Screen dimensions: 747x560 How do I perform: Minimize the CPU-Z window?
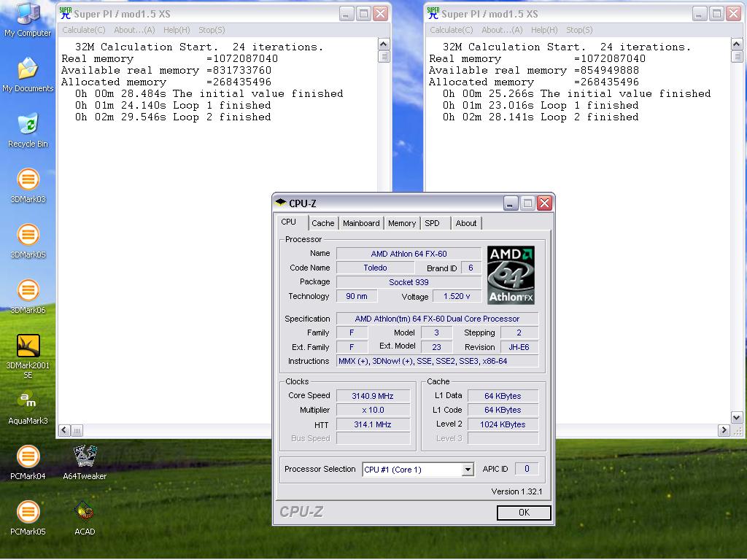(x=510, y=204)
